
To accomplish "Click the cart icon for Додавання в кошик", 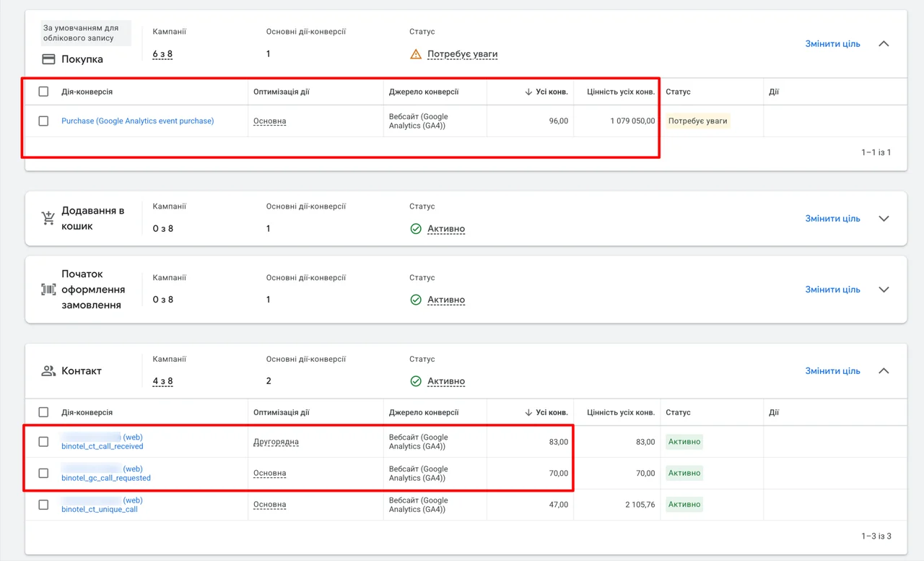I will click(48, 218).
